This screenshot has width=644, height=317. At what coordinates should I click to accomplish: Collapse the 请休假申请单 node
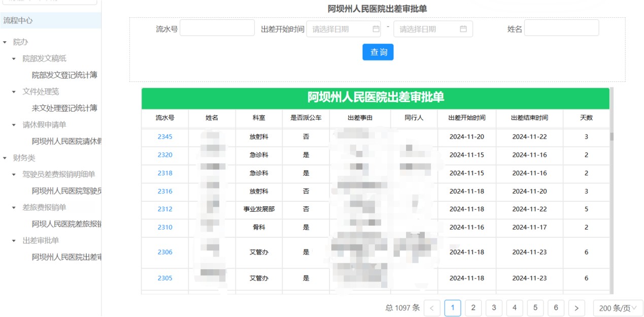(14, 125)
